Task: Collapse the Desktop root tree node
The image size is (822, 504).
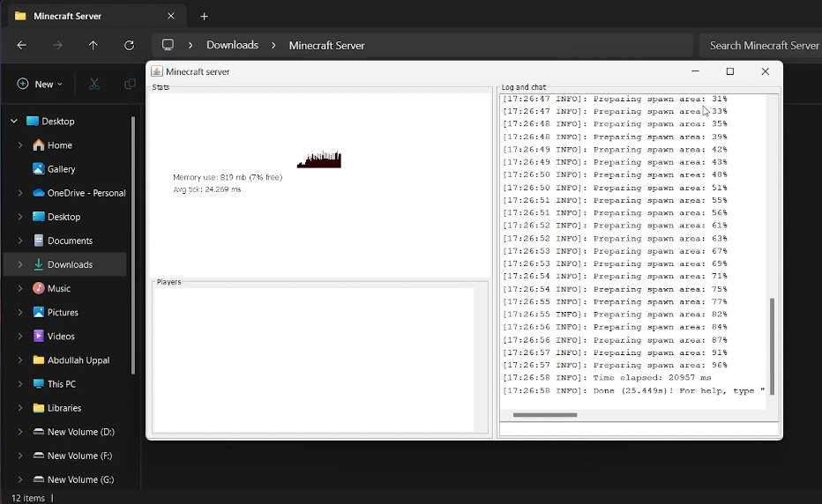Action: pyautogui.click(x=14, y=122)
